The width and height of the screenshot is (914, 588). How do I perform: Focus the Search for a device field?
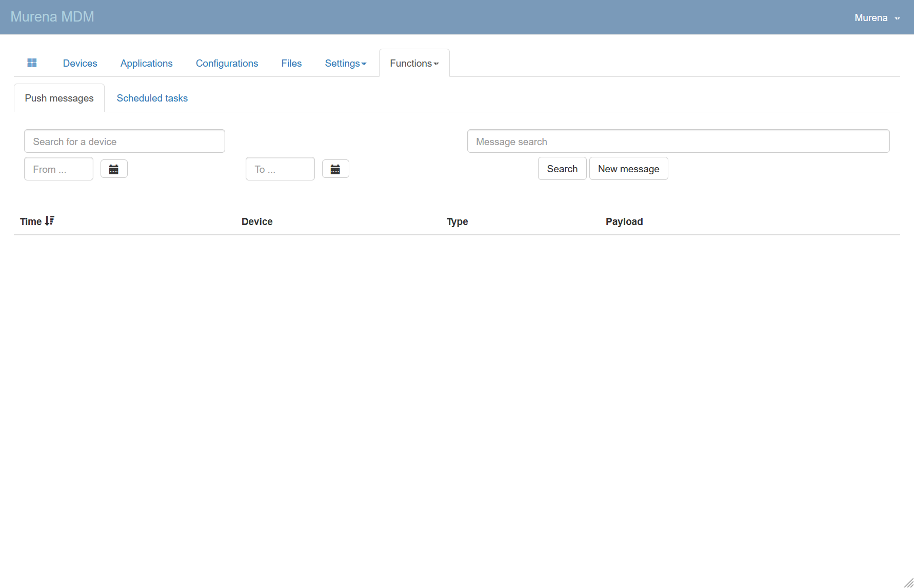point(124,141)
